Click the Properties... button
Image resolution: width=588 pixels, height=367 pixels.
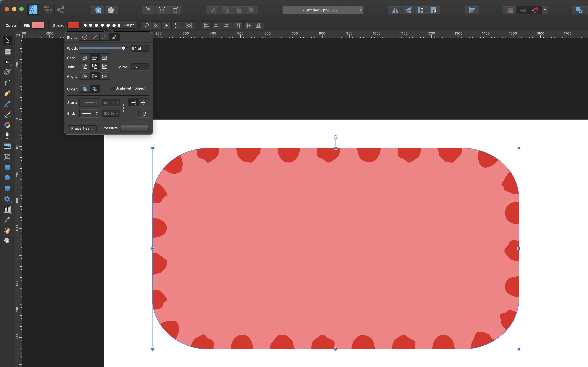tap(82, 128)
